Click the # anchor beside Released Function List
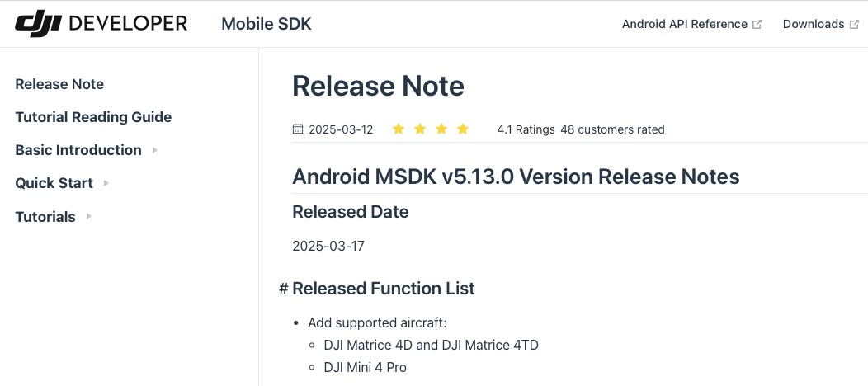The width and height of the screenshot is (868, 386). [284, 289]
